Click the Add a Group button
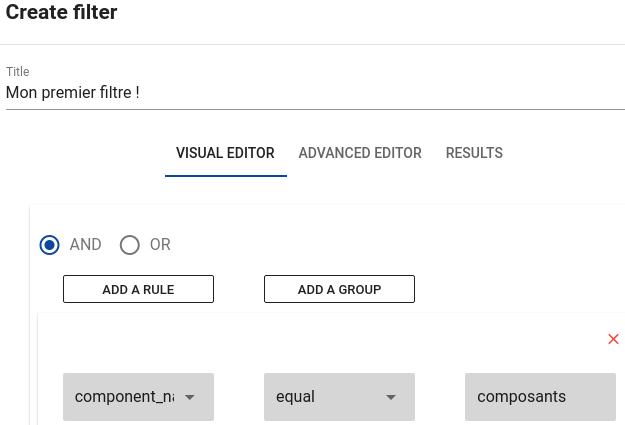Screen dimensions: 625x425 tap(339, 290)
